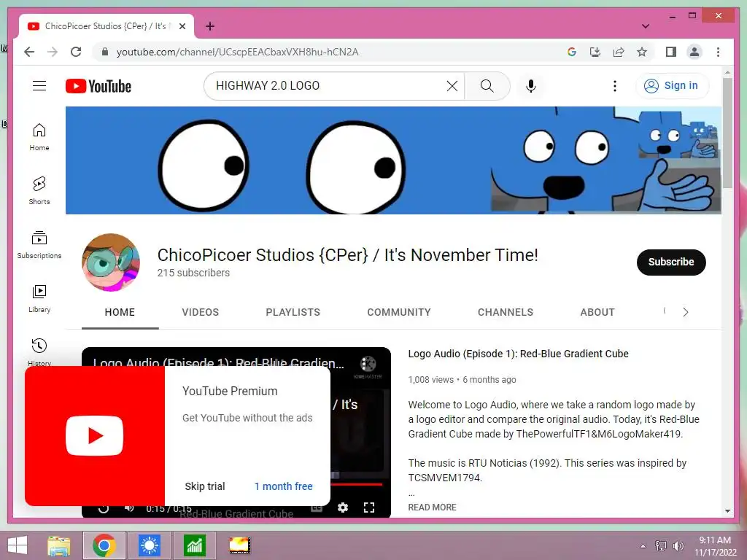Image resolution: width=747 pixels, height=560 pixels.
Task: Show more channel tabs with right arrow
Action: click(x=685, y=312)
